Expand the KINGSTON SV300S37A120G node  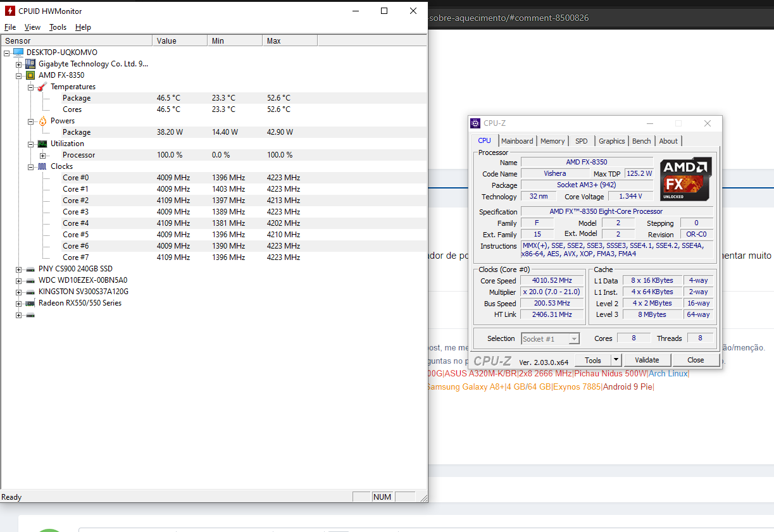click(x=18, y=292)
